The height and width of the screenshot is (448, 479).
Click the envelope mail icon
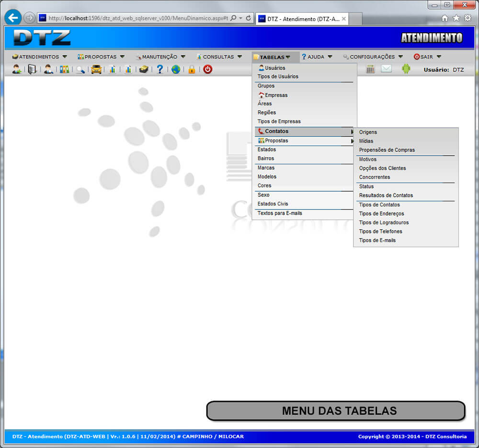(386, 69)
